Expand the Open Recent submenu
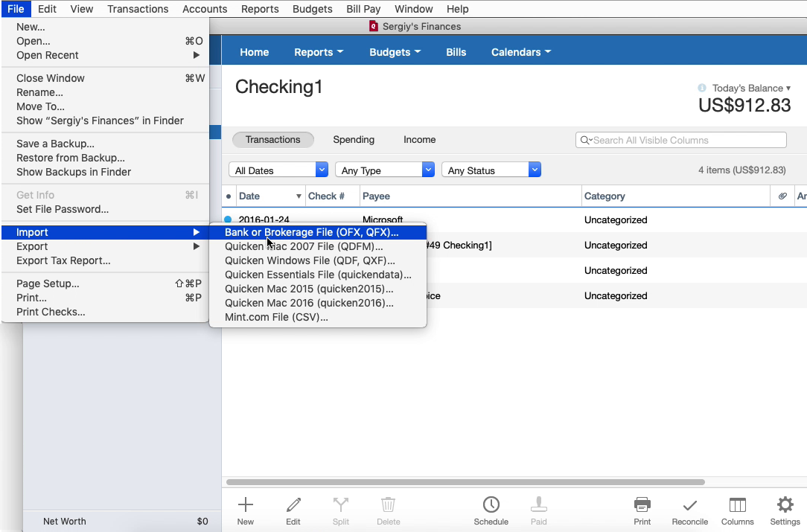 (106, 55)
